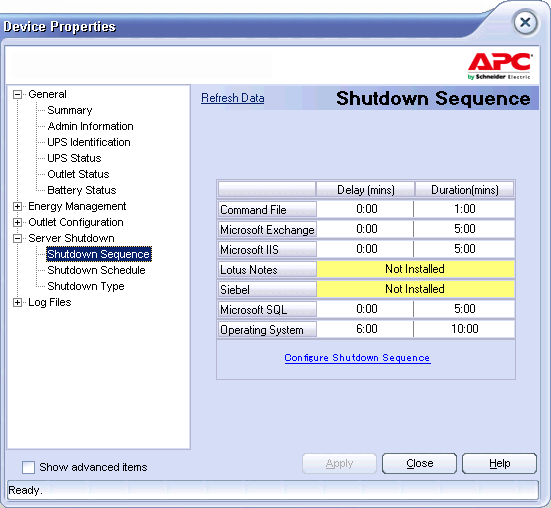Screen dimensions: 551x508
Task: Open Shutdown Schedule
Action: tap(96, 270)
